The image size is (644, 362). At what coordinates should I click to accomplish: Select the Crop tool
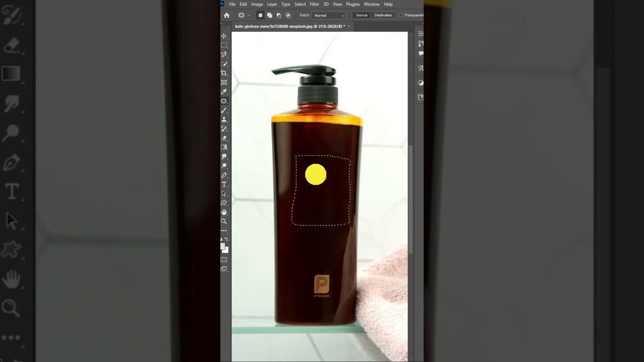coord(224,73)
